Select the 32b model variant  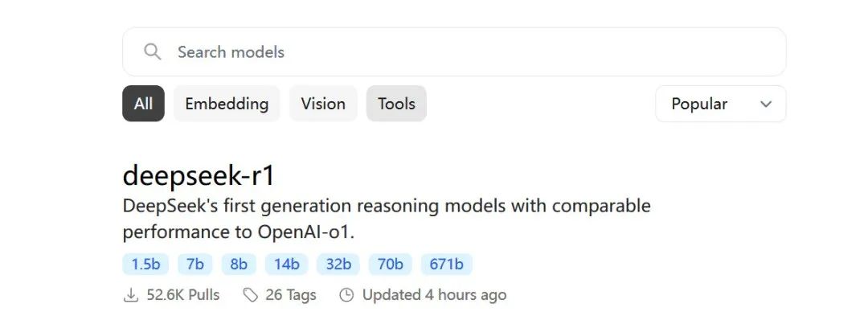[338, 265]
